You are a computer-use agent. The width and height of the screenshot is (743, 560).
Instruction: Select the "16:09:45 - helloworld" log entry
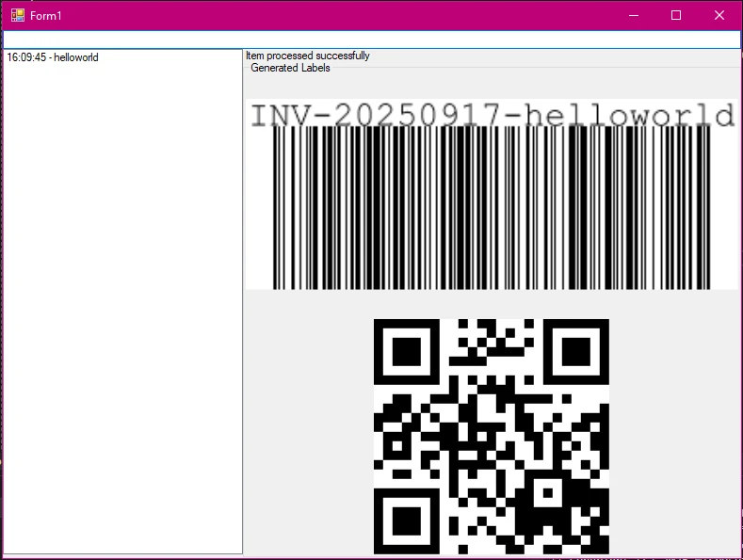coord(53,58)
